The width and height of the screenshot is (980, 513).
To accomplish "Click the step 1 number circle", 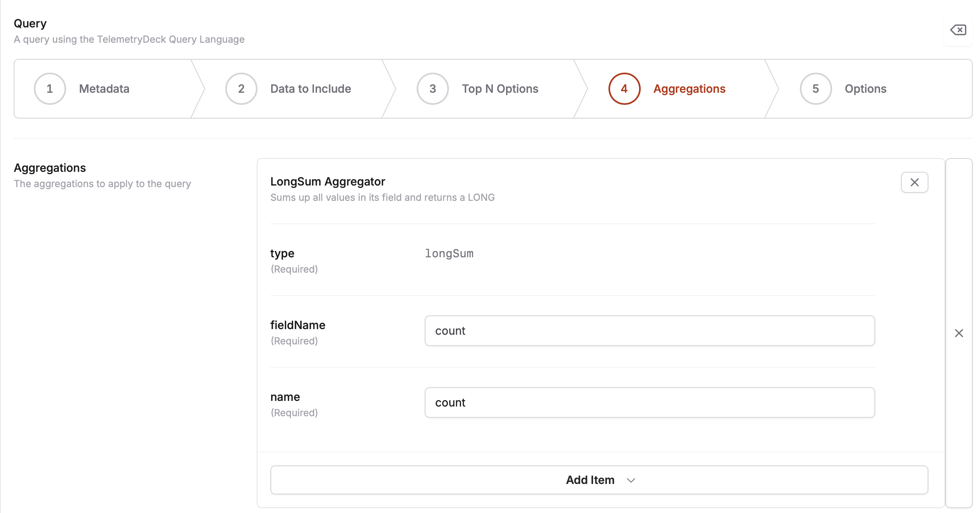I will pyautogui.click(x=50, y=89).
